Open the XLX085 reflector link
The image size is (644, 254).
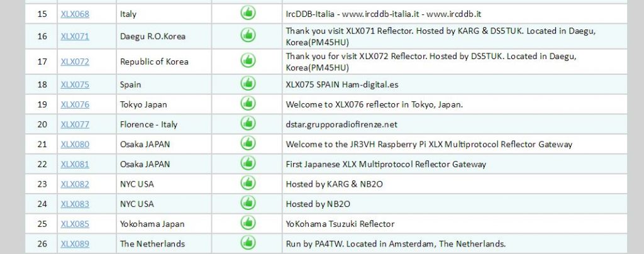(x=75, y=224)
